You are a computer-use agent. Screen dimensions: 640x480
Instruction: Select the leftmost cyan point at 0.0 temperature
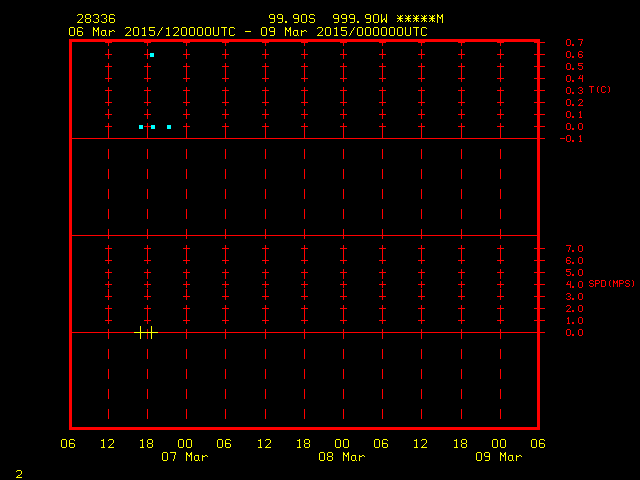tap(141, 127)
